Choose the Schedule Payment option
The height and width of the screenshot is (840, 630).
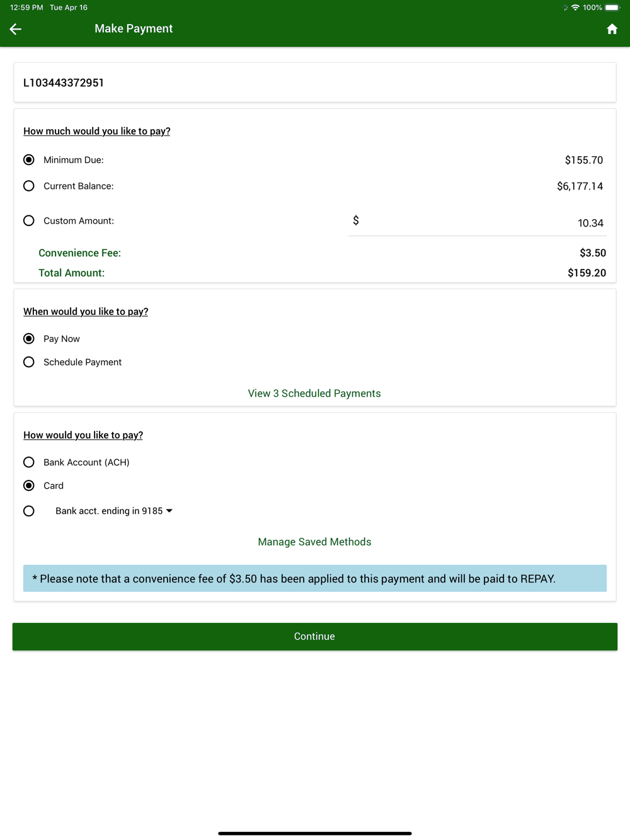click(29, 362)
